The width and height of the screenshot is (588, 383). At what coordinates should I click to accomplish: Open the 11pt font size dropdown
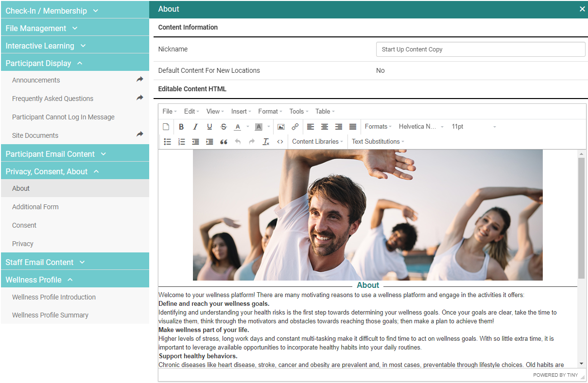point(473,127)
